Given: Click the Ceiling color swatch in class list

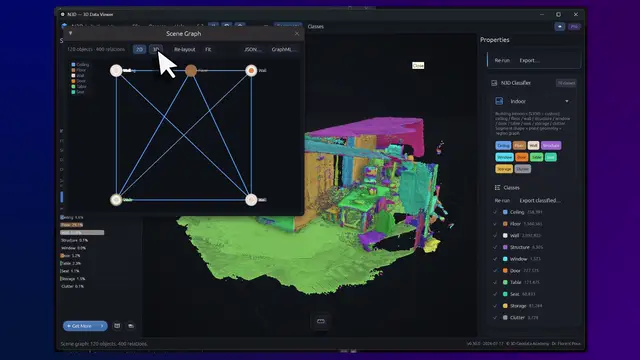Looking at the screenshot, I should [x=505, y=212].
